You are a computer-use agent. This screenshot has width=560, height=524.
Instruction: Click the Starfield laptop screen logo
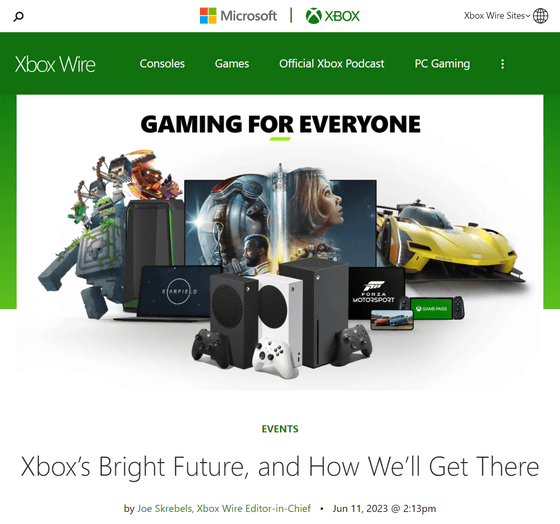(179, 291)
